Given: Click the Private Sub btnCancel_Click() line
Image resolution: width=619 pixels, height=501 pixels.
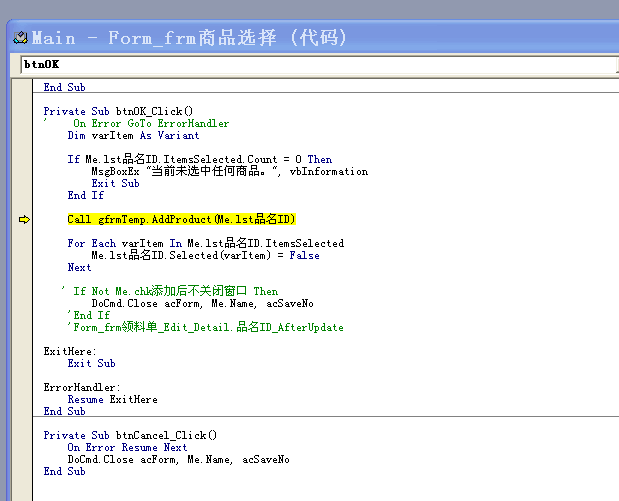Looking at the screenshot, I should pyautogui.click(x=130, y=435).
